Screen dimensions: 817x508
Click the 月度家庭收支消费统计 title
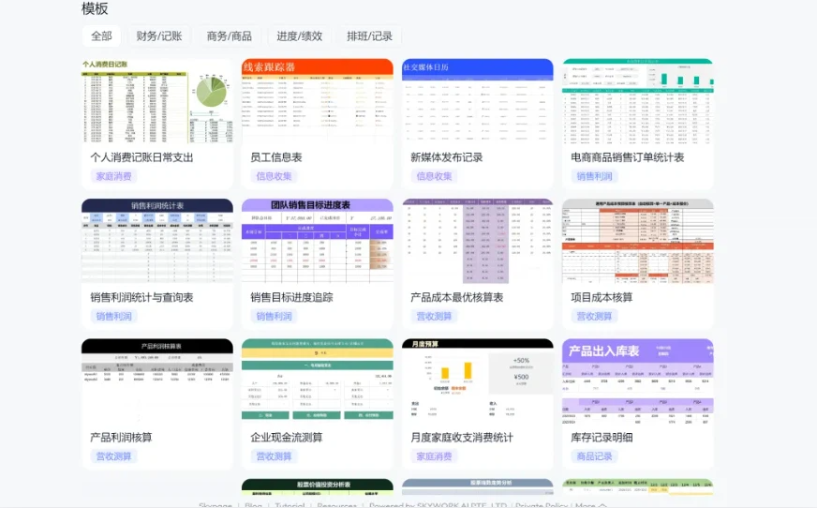(461, 437)
